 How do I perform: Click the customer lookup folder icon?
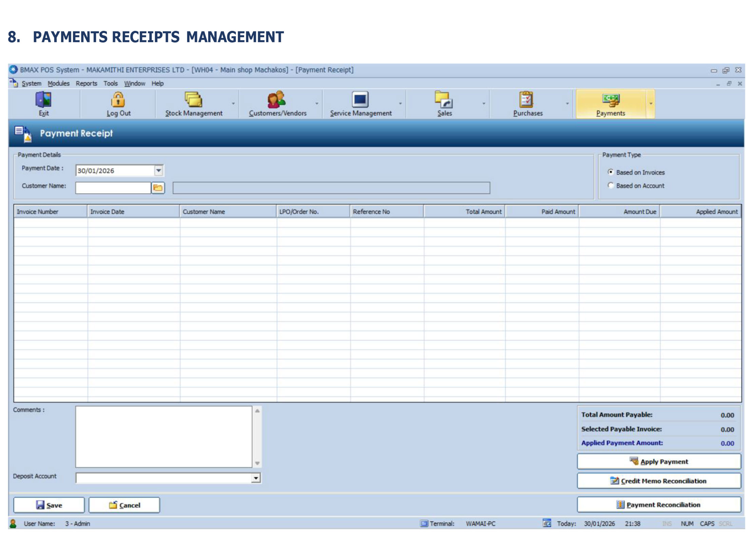(158, 188)
